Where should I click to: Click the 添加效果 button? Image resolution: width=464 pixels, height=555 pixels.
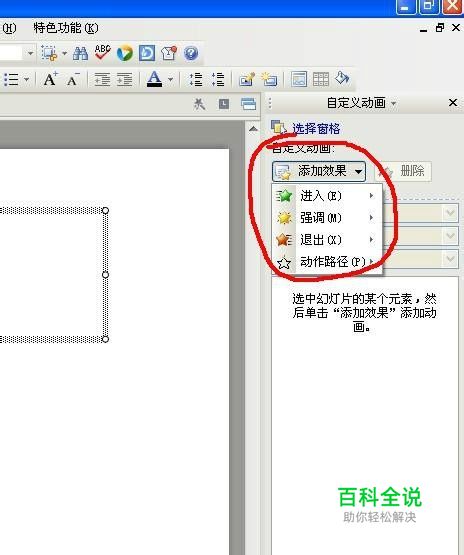[x=319, y=172]
